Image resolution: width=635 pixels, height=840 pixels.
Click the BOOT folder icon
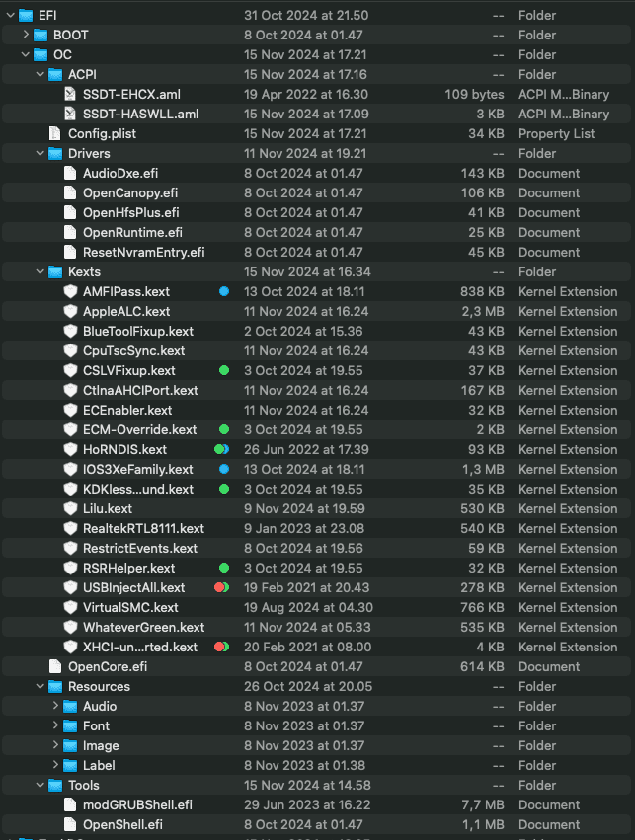(40, 36)
